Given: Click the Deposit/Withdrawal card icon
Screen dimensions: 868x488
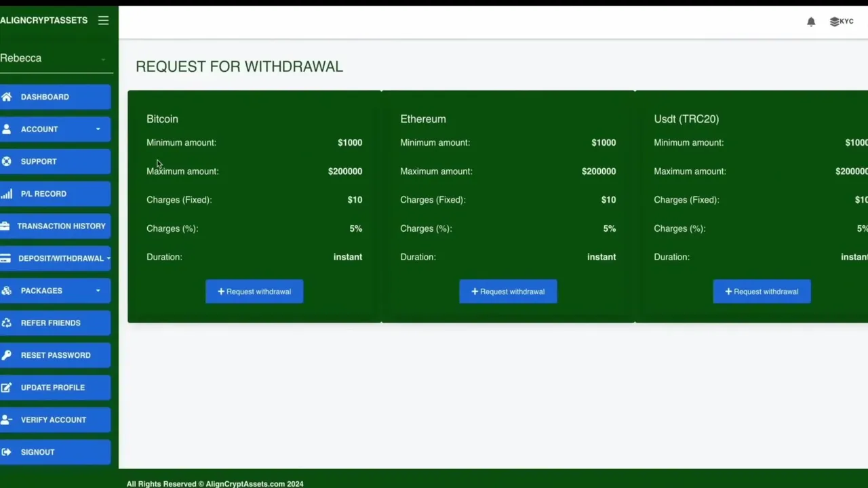Looking at the screenshot, I should 5,258.
